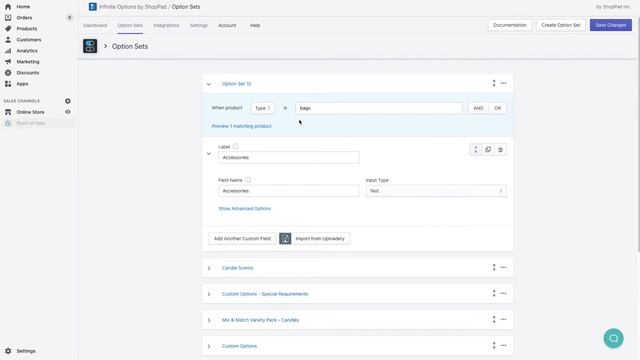Click the Documentation button

click(510, 25)
